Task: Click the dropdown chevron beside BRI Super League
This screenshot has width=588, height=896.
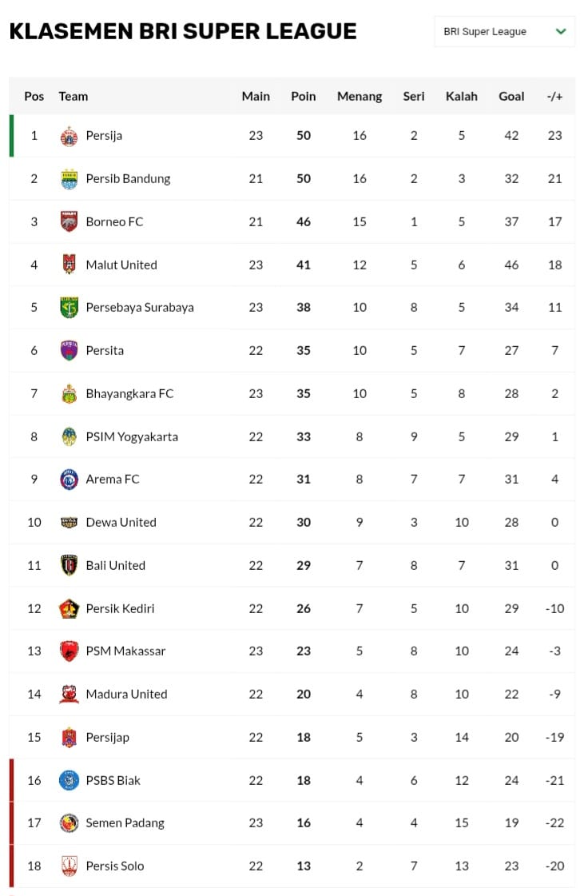Action: pos(561,31)
